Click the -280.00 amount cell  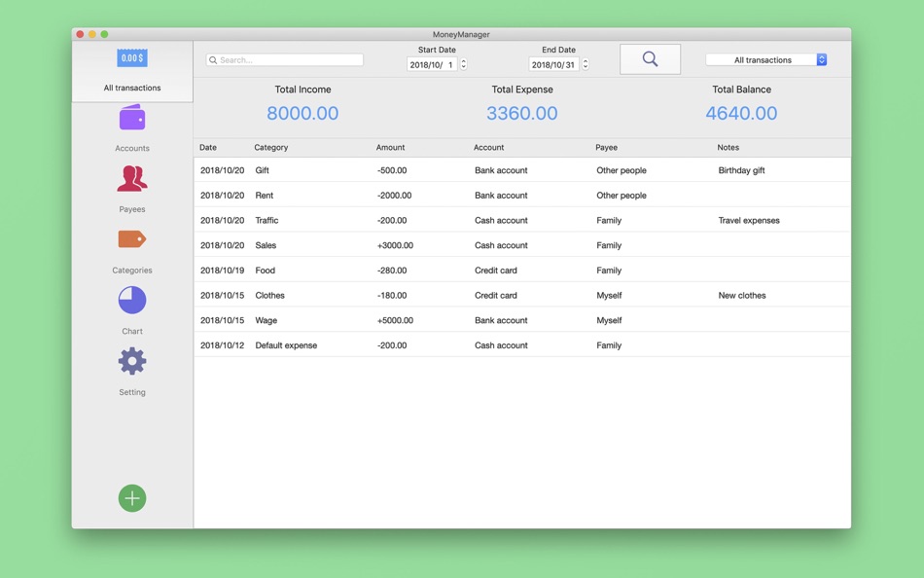[x=392, y=271]
